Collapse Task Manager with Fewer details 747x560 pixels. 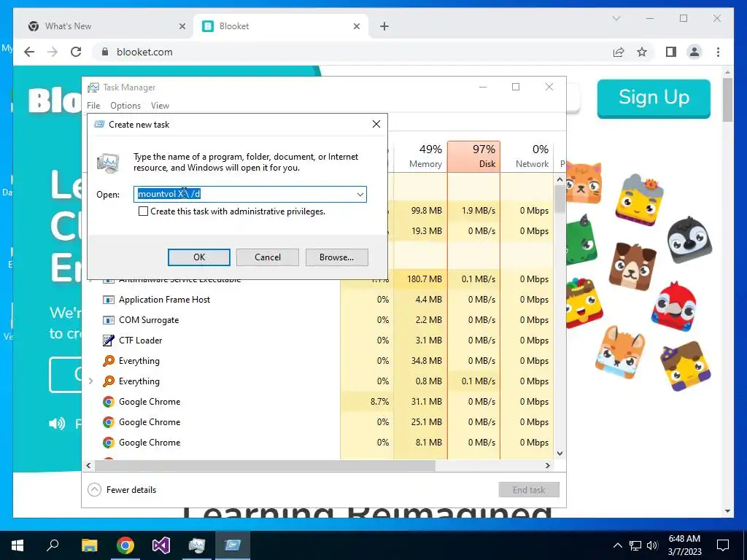coord(123,490)
